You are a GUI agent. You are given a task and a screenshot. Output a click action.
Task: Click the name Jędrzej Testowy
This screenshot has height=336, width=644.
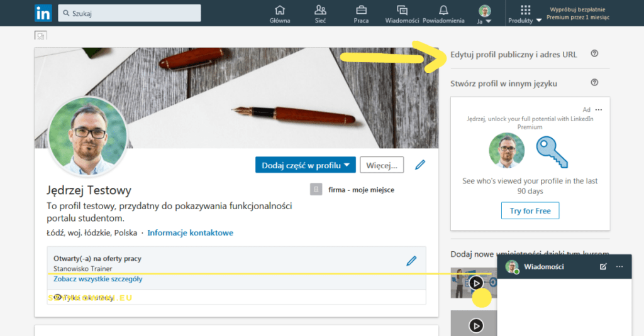[89, 190]
